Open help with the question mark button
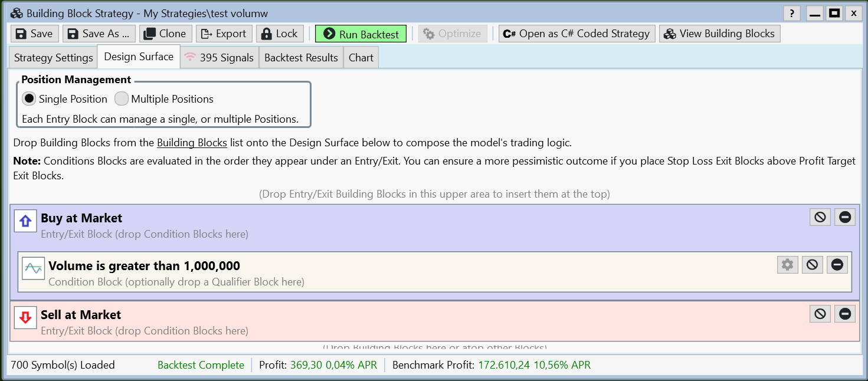This screenshot has width=868, height=381. tap(791, 13)
